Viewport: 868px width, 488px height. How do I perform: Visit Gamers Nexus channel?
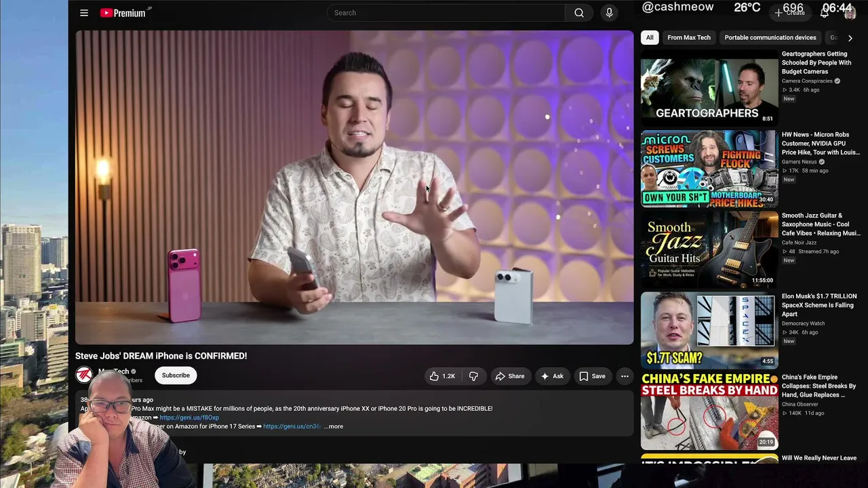800,162
